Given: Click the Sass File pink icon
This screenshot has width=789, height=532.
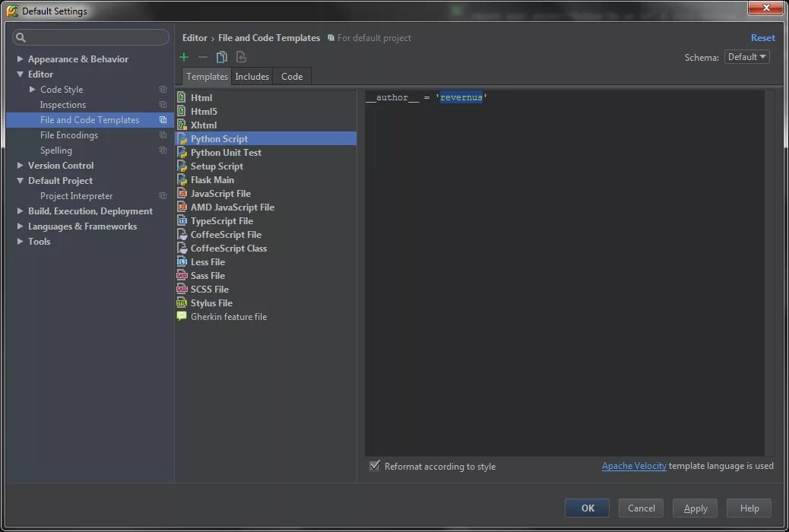Looking at the screenshot, I should [x=182, y=275].
